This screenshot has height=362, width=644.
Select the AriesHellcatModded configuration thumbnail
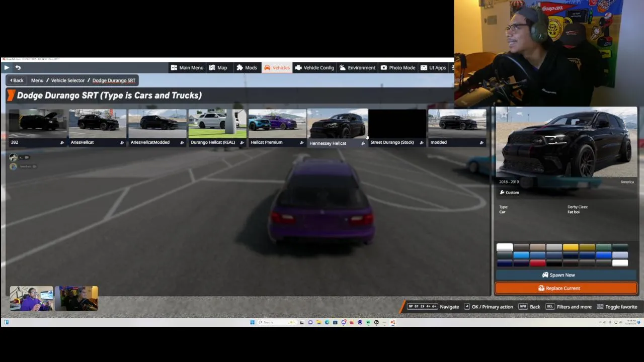pyautogui.click(x=157, y=128)
